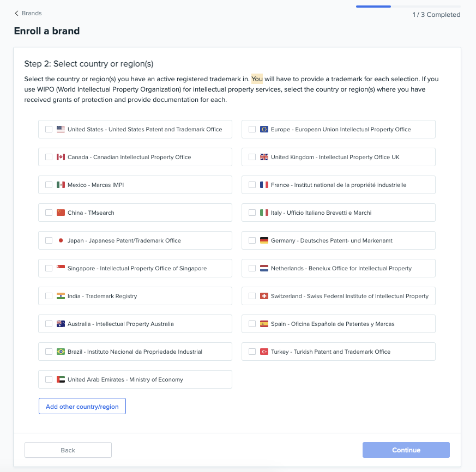Click the enrollment progress bar
Viewport: 476px width, 472px height.
(x=408, y=7)
